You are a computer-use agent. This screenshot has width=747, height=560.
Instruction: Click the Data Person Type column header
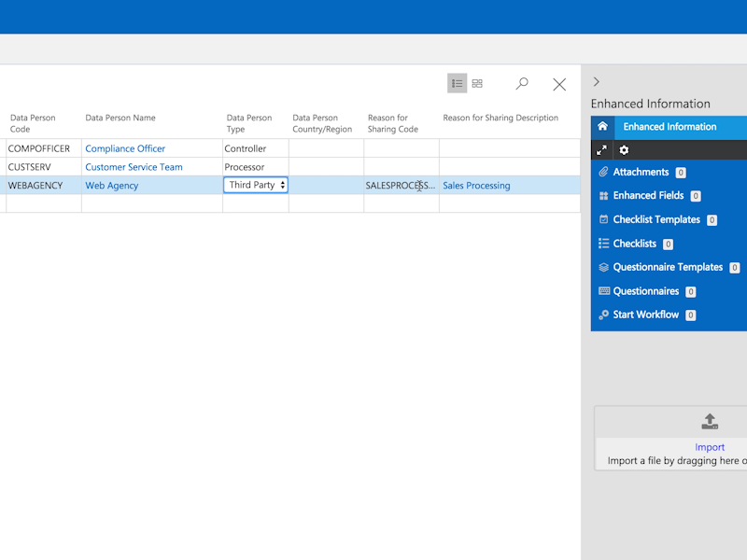click(249, 123)
